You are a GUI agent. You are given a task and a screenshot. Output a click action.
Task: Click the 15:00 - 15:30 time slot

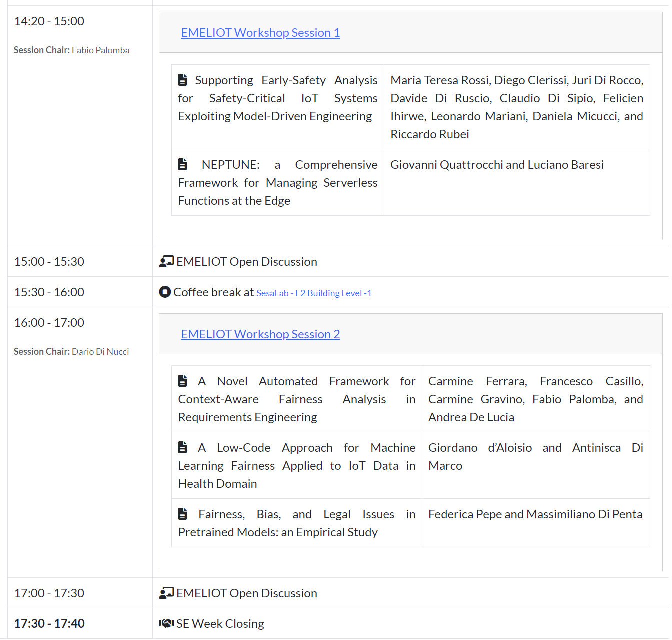tap(49, 262)
